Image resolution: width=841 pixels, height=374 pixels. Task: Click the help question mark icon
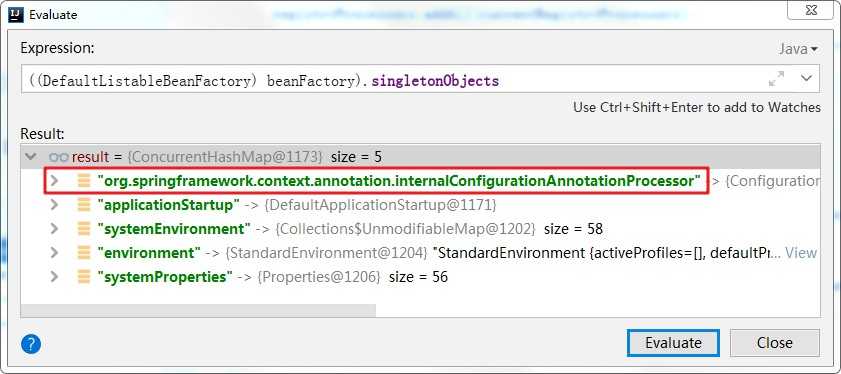pyautogui.click(x=31, y=343)
